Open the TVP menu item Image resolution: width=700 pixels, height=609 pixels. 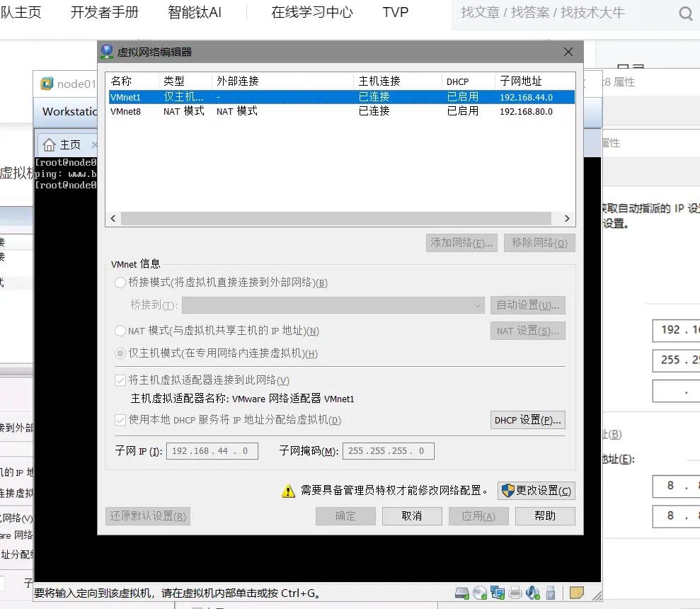click(x=395, y=12)
